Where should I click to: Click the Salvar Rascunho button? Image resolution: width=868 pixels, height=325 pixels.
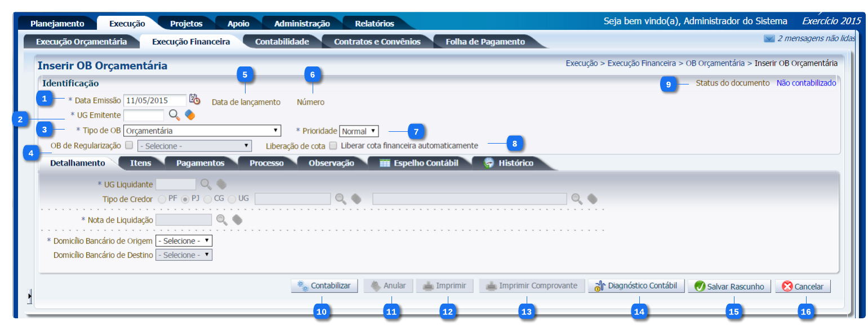(x=729, y=287)
